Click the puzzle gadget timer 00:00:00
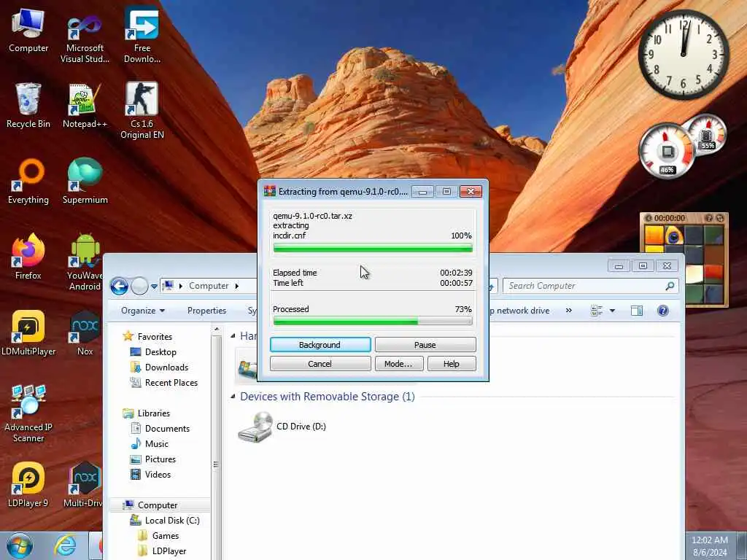Viewport: 747px width, 560px height. tap(670, 218)
